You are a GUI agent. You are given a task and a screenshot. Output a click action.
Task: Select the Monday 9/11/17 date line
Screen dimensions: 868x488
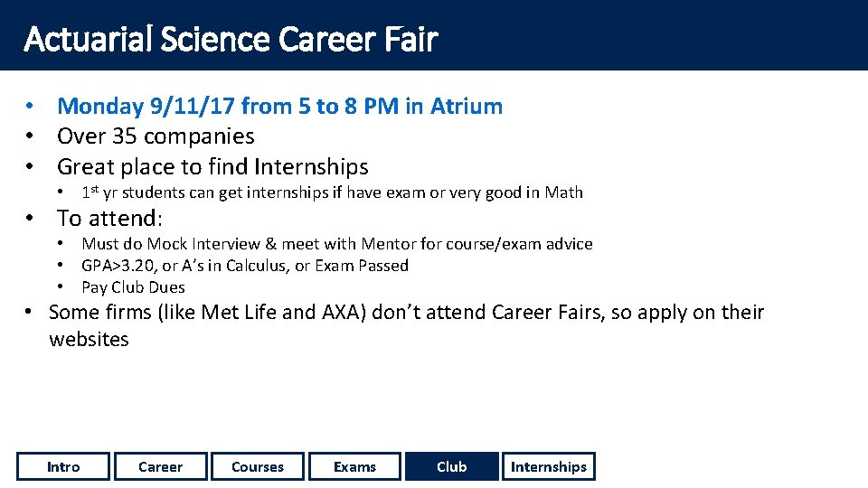[x=279, y=107]
